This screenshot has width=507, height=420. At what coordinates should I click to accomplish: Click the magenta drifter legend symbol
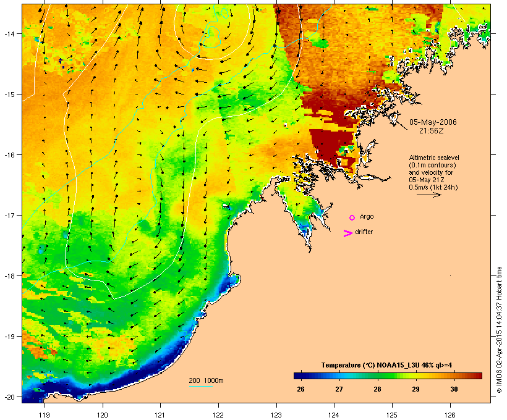point(347,233)
